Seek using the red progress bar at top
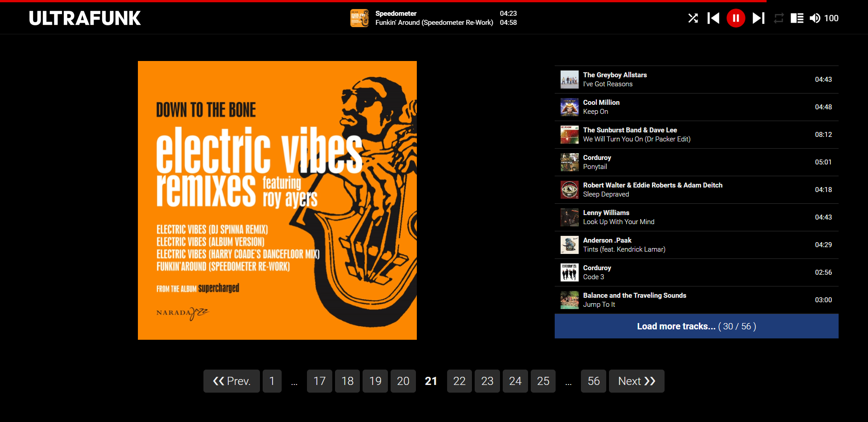Viewport: 868px width, 422px height. click(383, 1)
